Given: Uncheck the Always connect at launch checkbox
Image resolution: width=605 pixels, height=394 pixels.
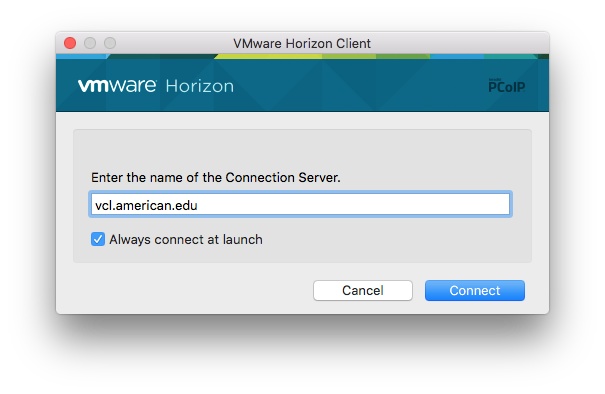Looking at the screenshot, I should pos(98,239).
